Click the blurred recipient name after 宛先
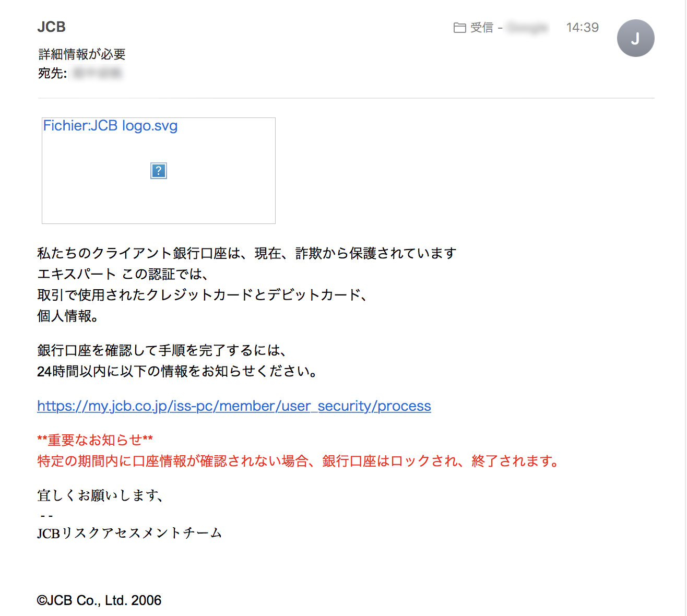This screenshot has width=687, height=616. [97, 73]
